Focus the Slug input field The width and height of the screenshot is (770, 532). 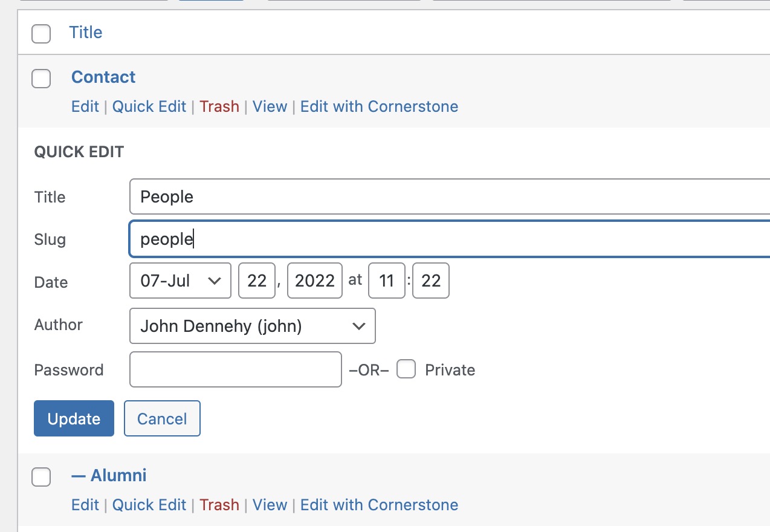[x=447, y=239]
